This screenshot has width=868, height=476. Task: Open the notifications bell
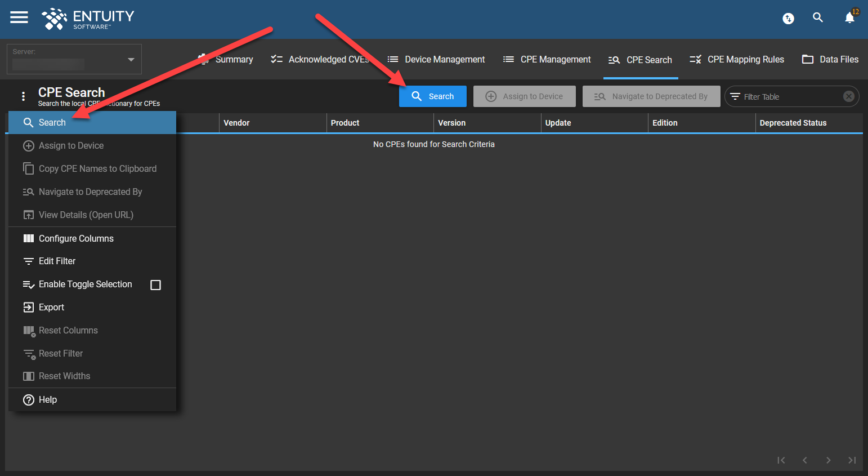(850, 18)
